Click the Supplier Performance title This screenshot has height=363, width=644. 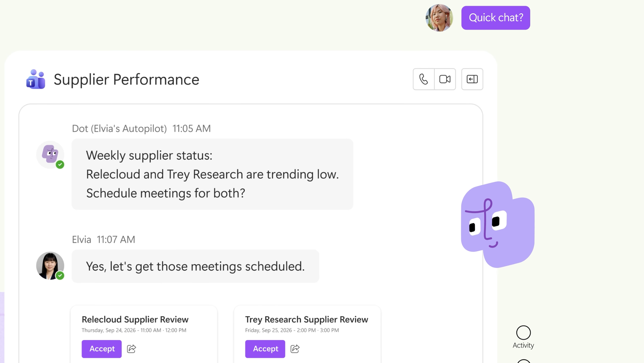[x=126, y=80]
